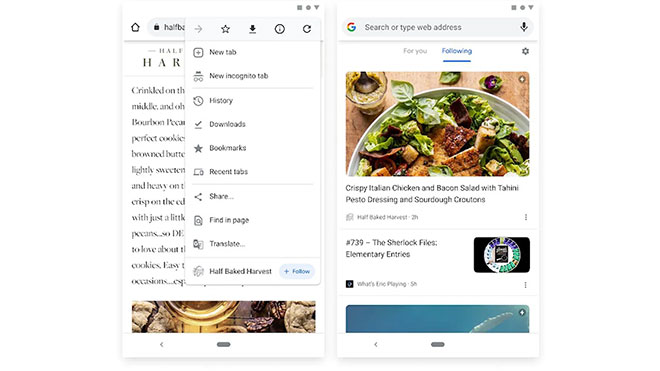Bookmark page with star icon
The width and height of the screenshot is (660, 371).
[226, 29]
